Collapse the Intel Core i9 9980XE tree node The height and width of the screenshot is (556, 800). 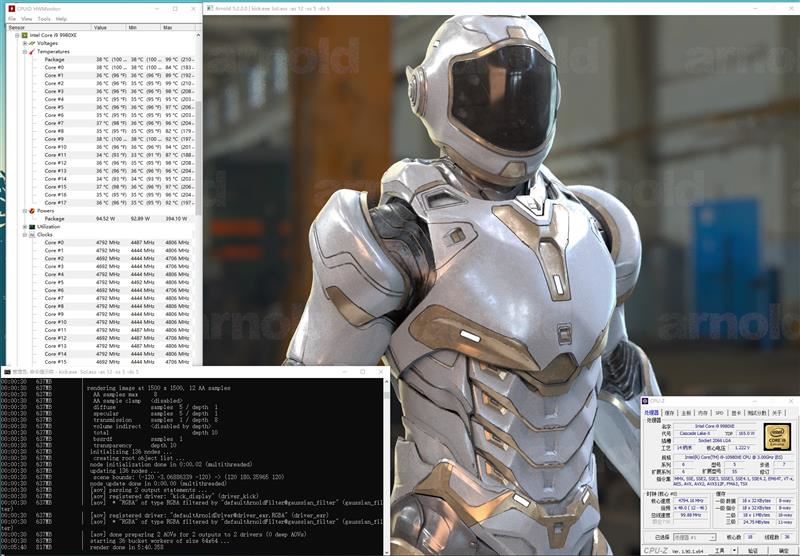17,35
